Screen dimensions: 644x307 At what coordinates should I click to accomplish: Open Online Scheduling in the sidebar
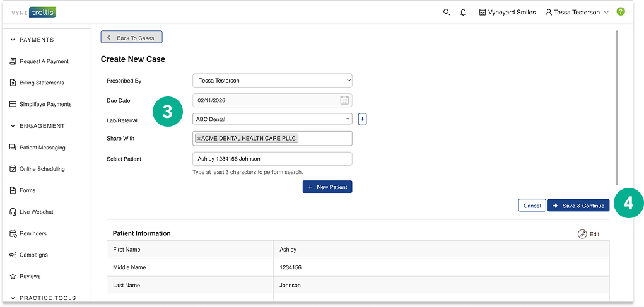click(42, 169)
